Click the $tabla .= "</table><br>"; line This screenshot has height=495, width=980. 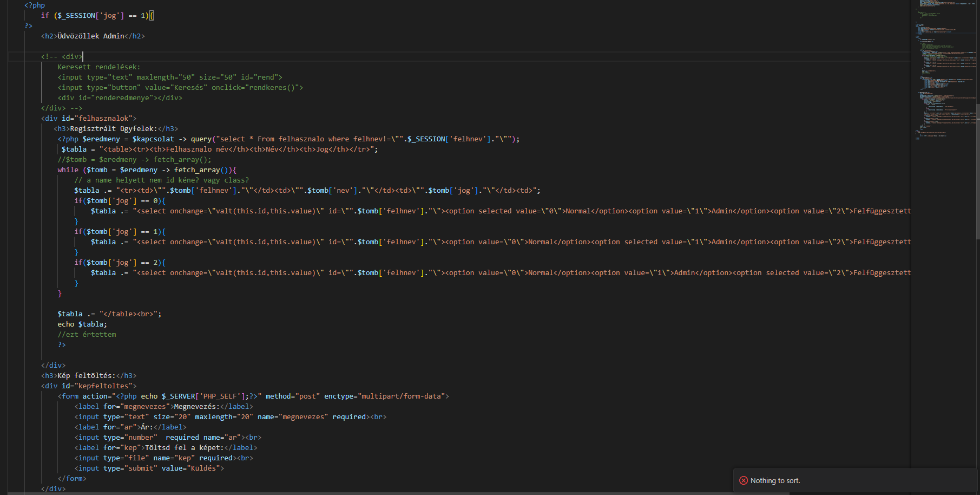click(x=110, y=314)
